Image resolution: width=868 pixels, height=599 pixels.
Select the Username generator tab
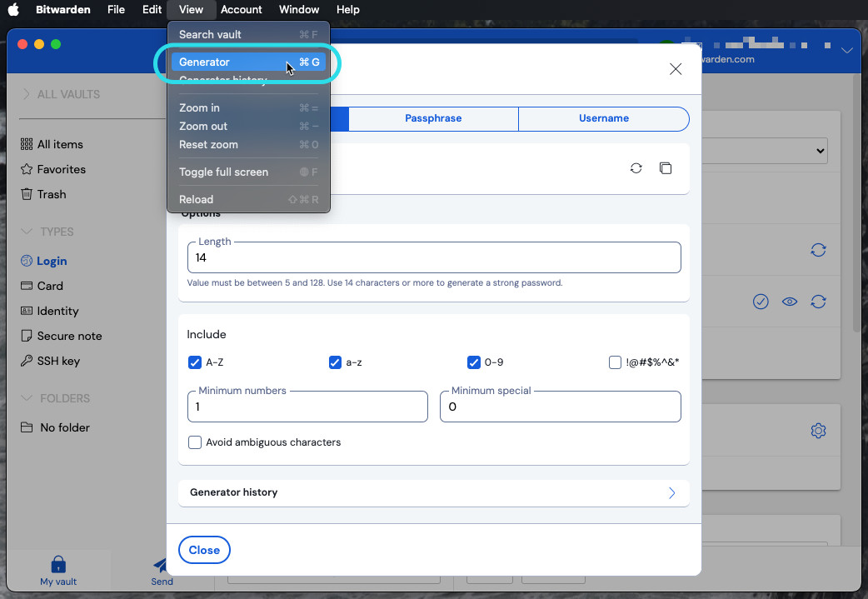(x=603, y=118)
